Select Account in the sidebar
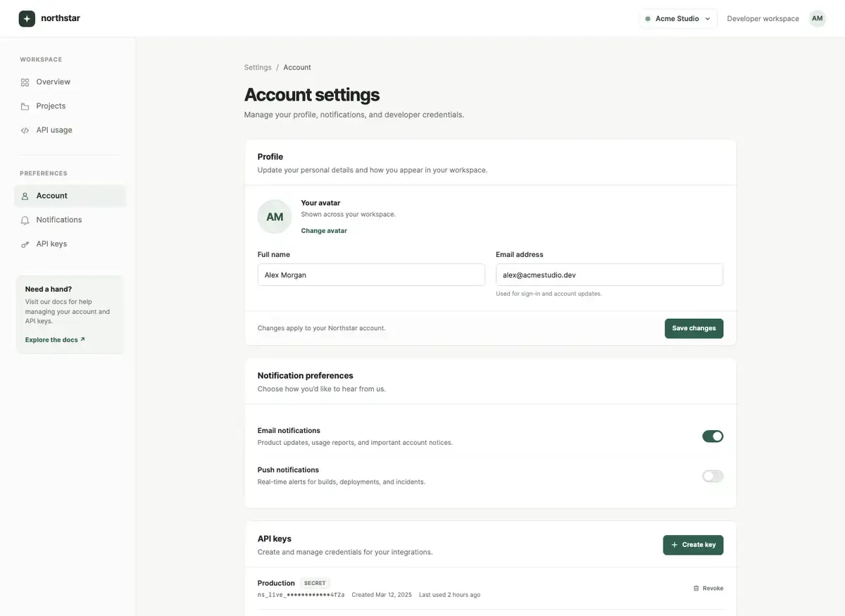 pyautogui.click(x=70, y=196)
